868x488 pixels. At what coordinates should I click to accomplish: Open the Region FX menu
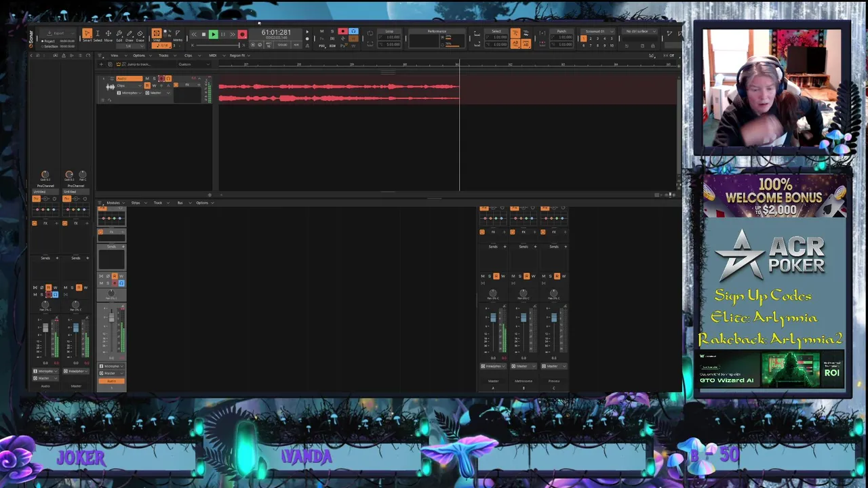240,56
